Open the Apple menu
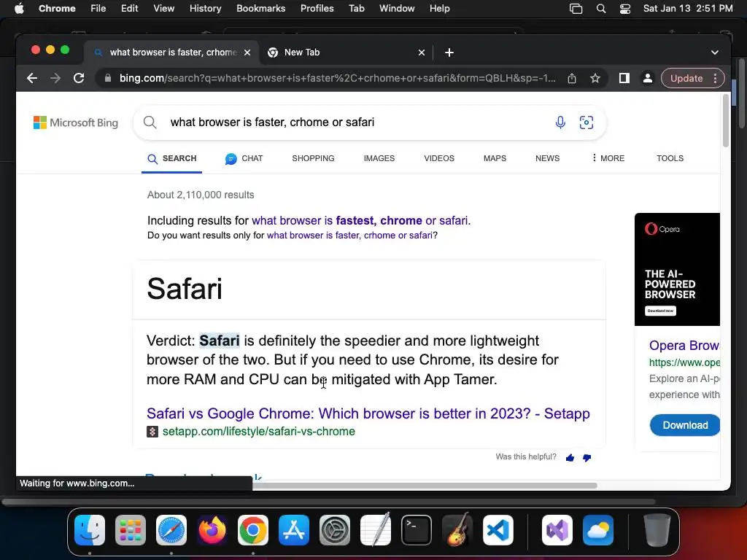This screenshot has width=747, height=560. click(19, 9)
